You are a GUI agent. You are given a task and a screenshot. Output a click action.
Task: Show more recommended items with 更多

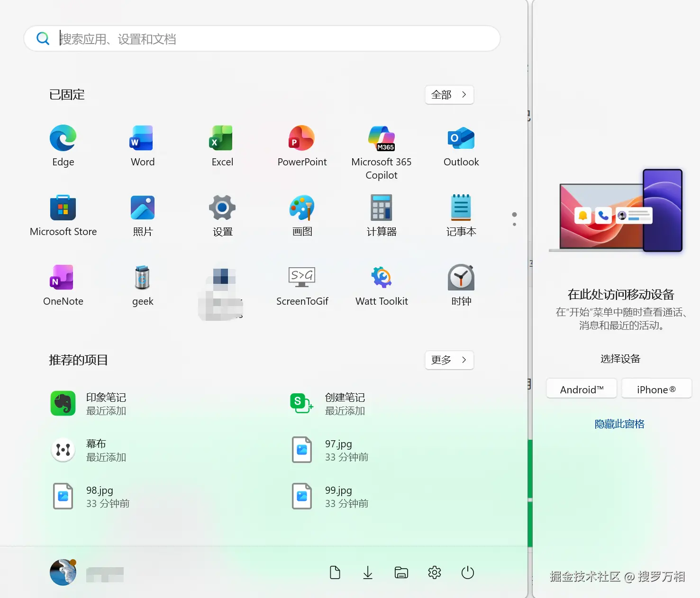tap(449, 360)
